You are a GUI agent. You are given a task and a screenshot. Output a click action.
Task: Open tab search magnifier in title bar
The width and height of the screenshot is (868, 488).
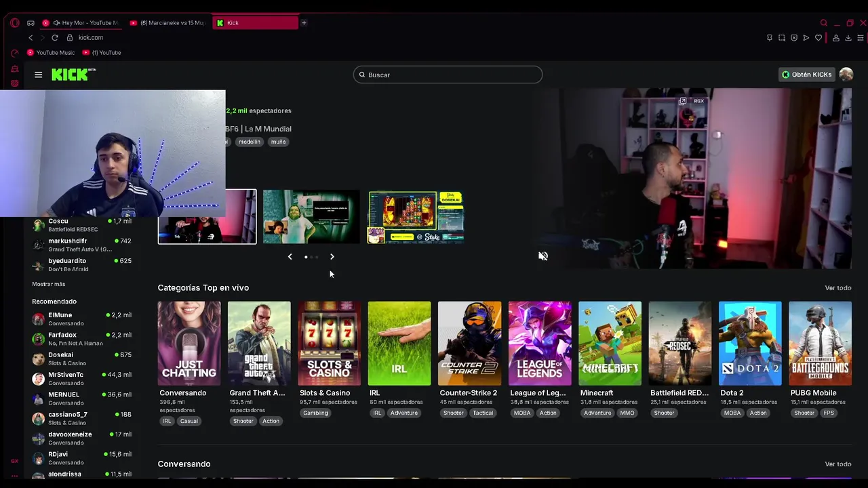(824, 23)
